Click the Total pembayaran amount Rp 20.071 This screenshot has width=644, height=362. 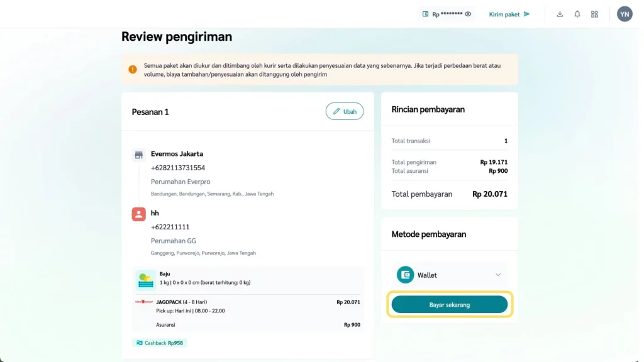coord(490,194)
